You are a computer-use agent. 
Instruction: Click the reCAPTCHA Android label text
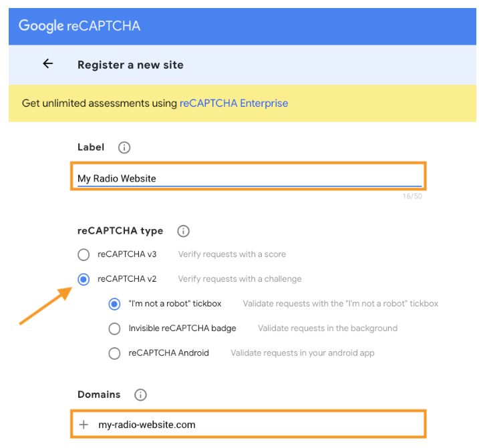pyautogui.click(x=168, y=353)
